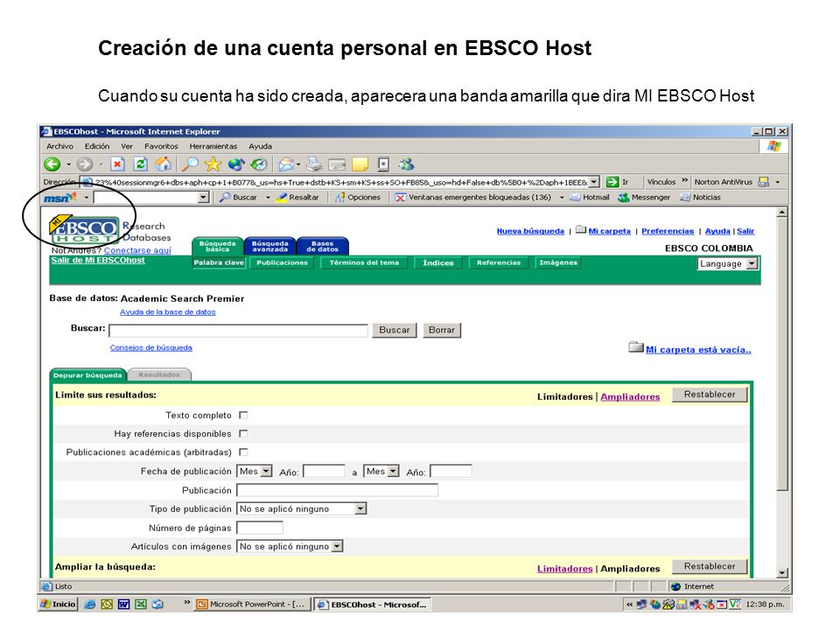Click Resaltar highlighter in MSN toolbar
Viewport: 840px width, 630px height.
point(297,198)
